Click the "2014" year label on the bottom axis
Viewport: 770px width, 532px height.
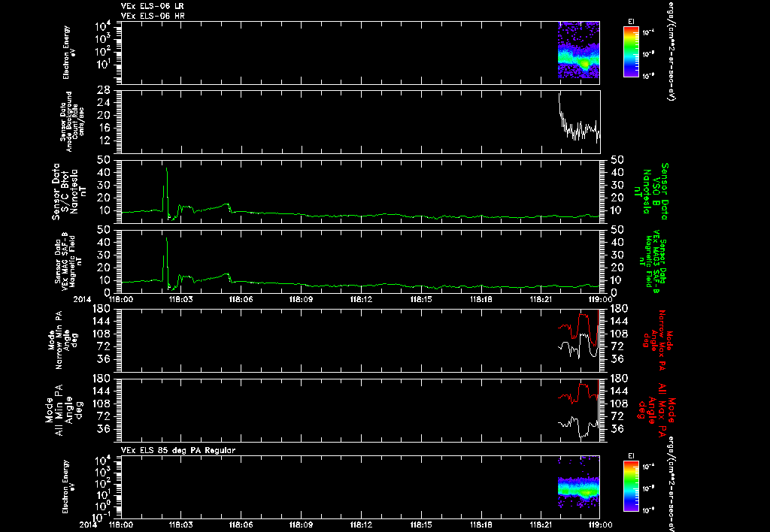click(89, 524)
